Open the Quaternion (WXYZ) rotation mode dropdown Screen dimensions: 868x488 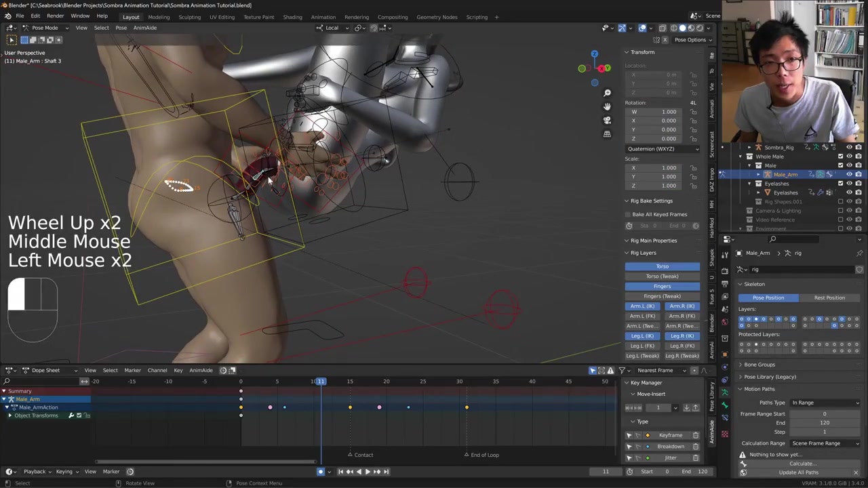point(662,149)
